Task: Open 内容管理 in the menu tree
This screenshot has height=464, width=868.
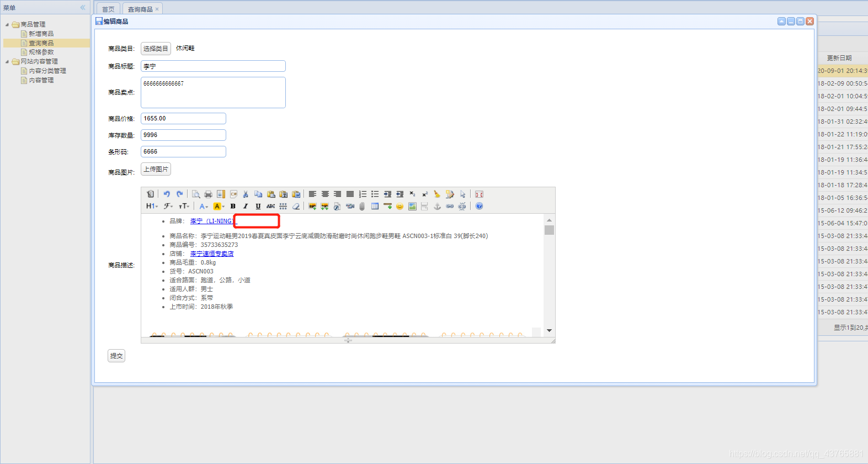Action: 41,80
